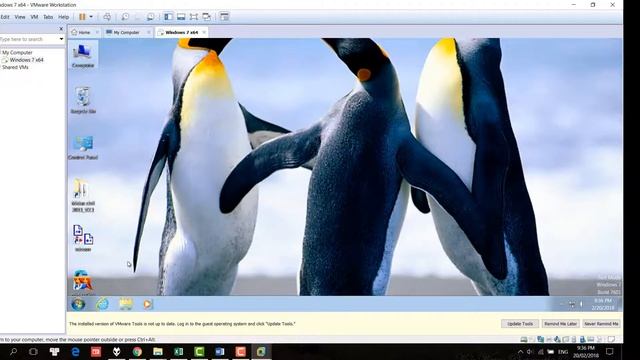Image resolution: width=640 pixels, height=360 pixels.
Task: Click the host taskbar clock showing 9:36 PM
Action: coord(586,352)
